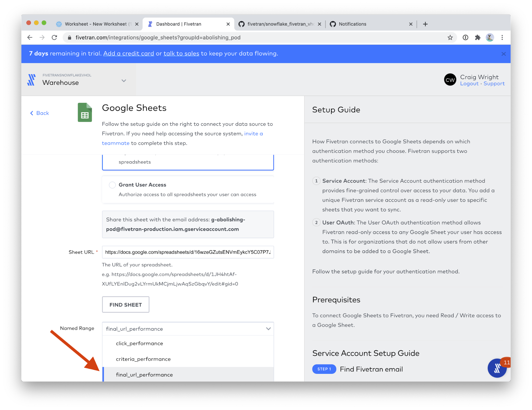Screen dimensions: 532x410
Task: Open the Named Range dropdown
Action: point(188,329)
